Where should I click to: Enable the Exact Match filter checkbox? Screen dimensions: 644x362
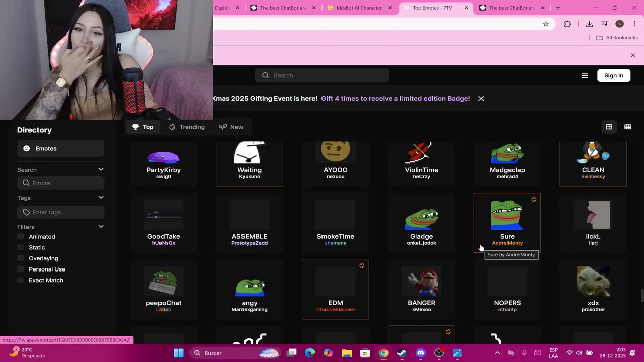(21, 280)
